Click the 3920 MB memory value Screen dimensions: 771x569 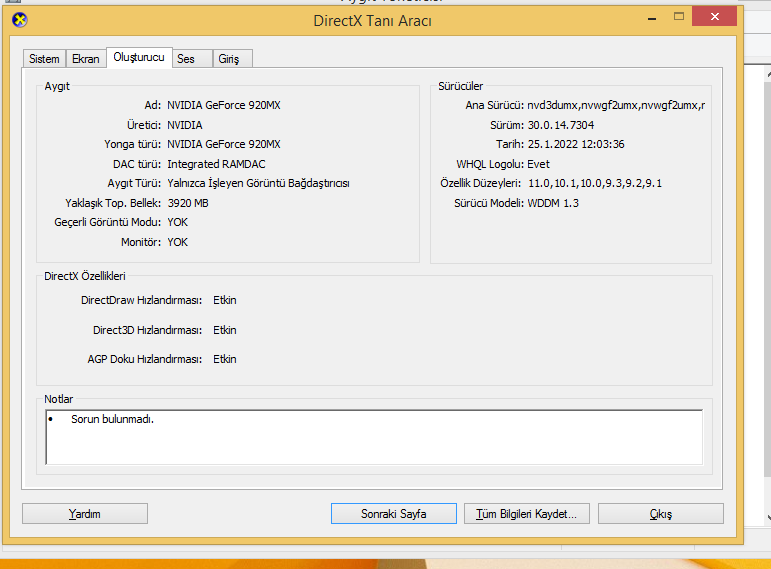188,203
